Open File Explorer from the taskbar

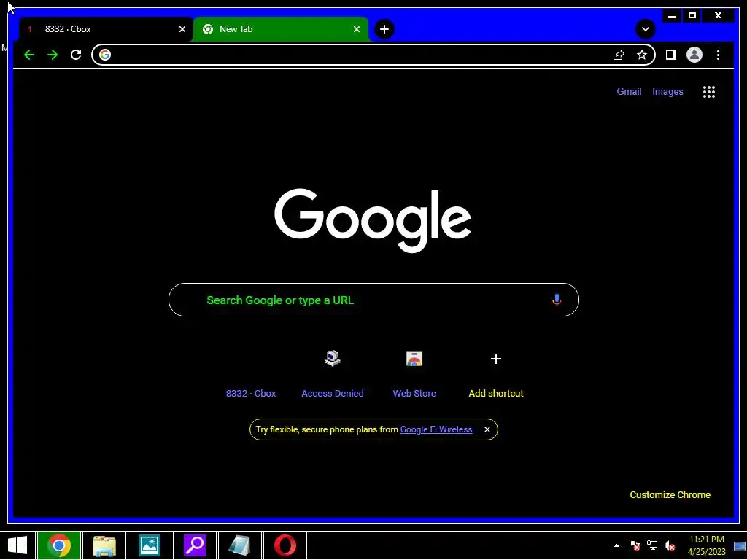(104, 545)
